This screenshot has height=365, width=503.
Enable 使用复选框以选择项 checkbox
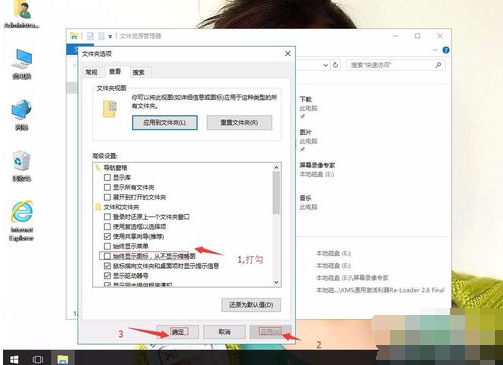pyautogui.click(x=107, y=227)
